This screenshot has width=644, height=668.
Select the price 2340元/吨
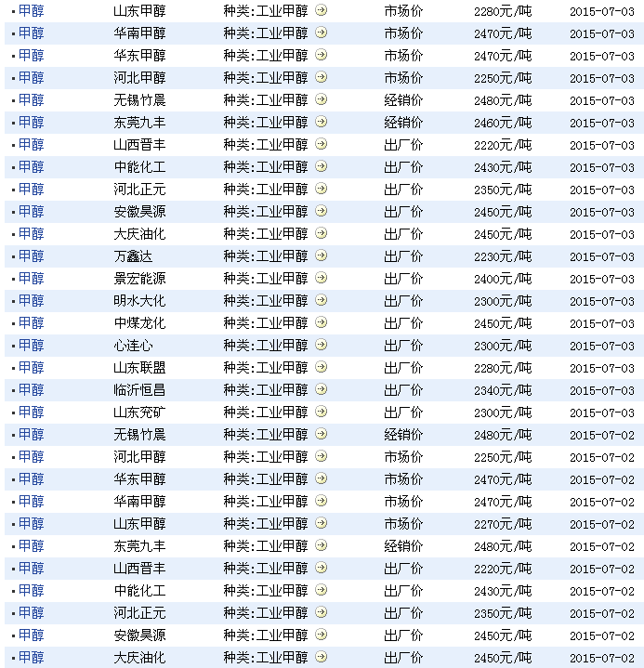coord(503,390)
